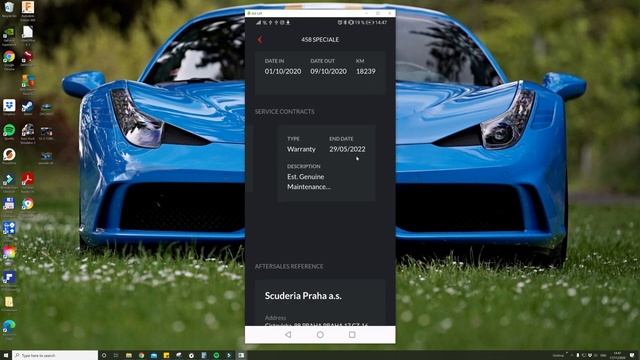Open the Autodesk Fusion 360 desktop icon
The height and width of the screenshot is (360, 640).
coord(28,10)
